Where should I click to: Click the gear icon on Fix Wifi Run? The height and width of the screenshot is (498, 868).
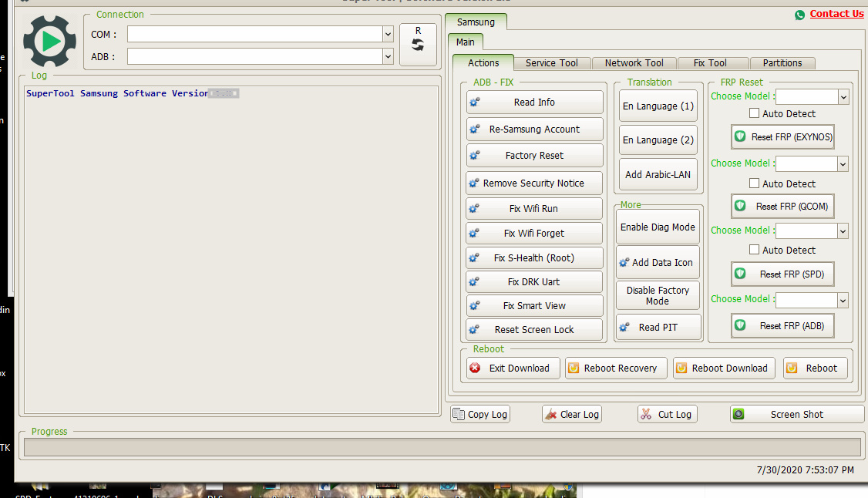click(474, 209)
